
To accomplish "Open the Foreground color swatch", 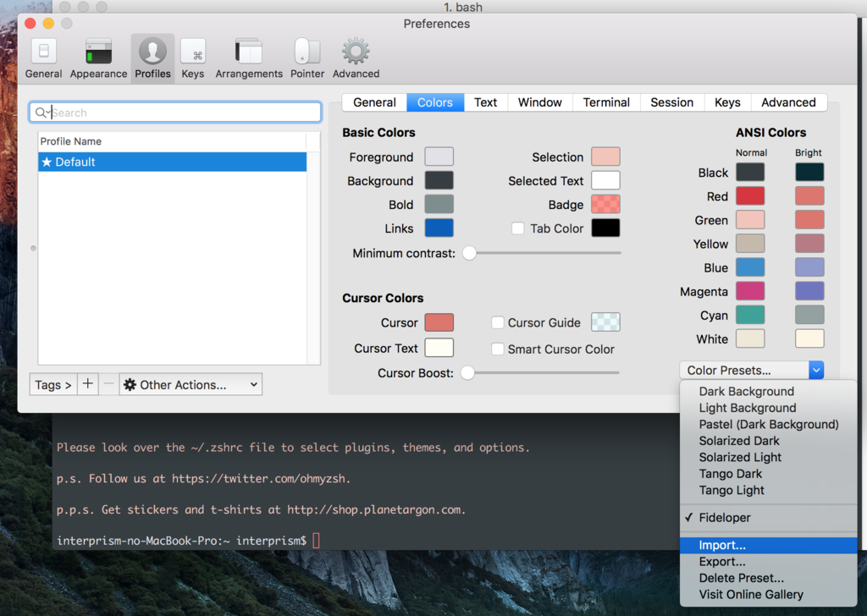I will tap(439, 157).
